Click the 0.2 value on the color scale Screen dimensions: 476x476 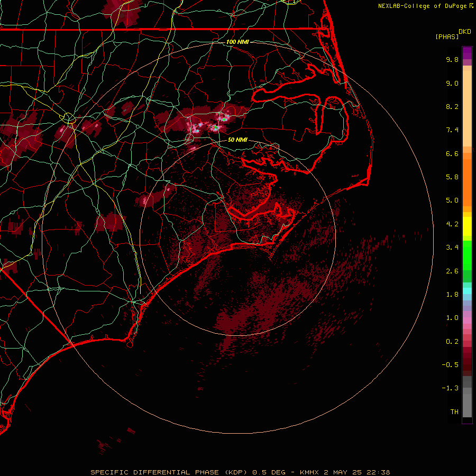click(x=452, y=342)
